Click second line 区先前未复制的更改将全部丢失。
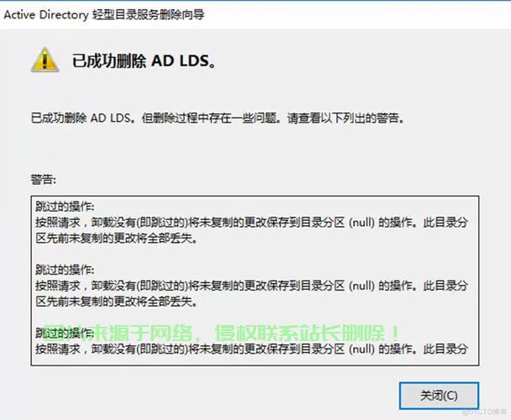 point(117,302)
